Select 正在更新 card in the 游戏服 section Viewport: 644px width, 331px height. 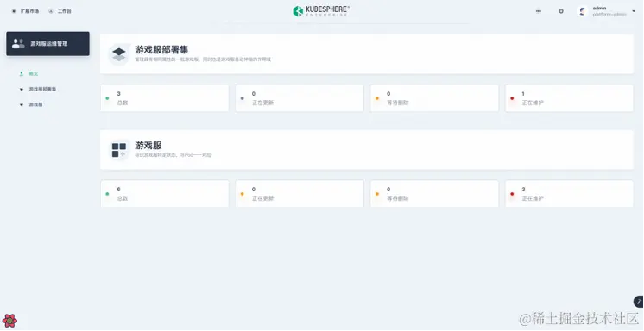(300, 194)
